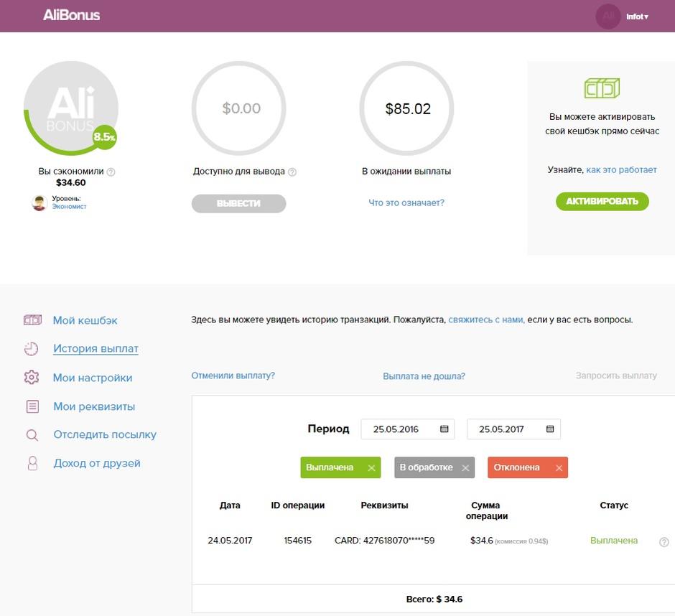Open 'История выплат' menu item
This screenshot has height=616, width=675.
point(96,349)
